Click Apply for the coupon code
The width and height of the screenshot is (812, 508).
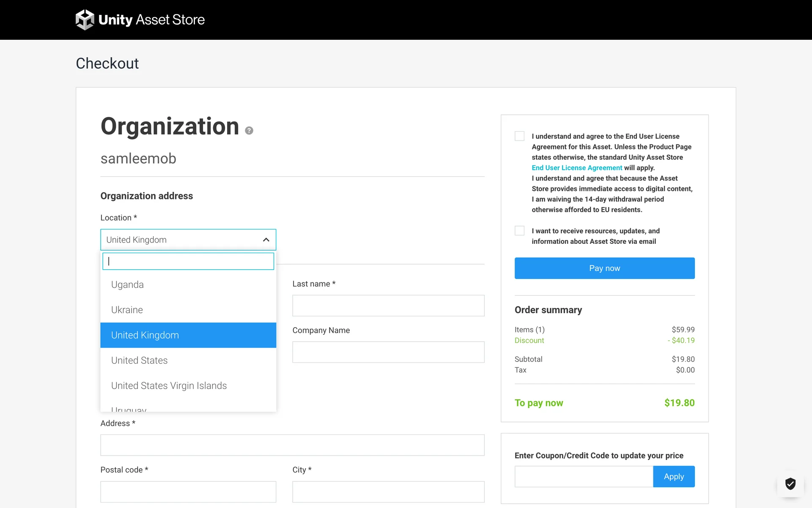click(673, 476)
